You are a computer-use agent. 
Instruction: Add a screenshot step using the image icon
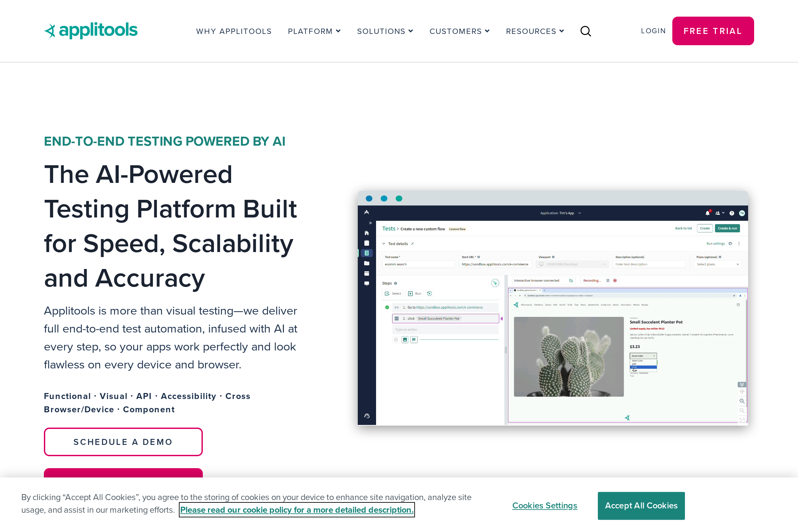tap(405, 339)
